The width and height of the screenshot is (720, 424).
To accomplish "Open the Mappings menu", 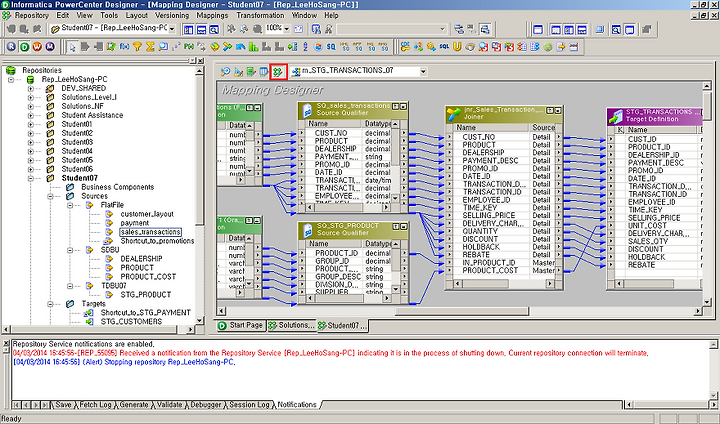I will click(x=212, y=15).
